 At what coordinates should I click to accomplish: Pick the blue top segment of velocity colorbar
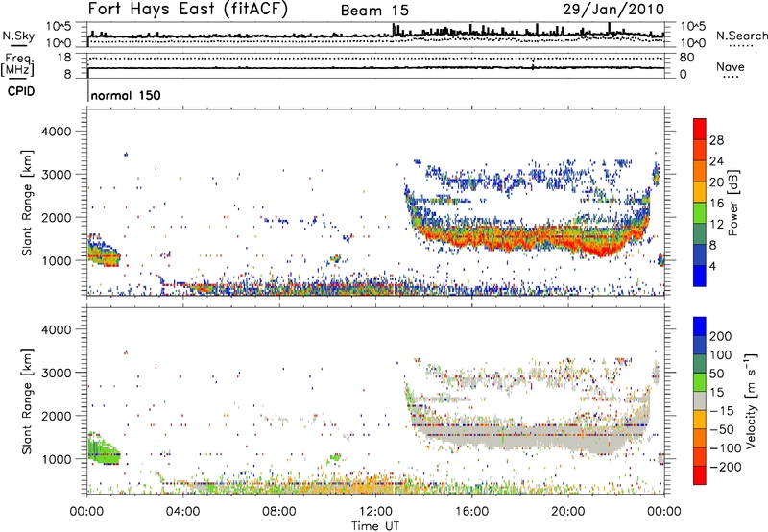(x=700, y=326)
